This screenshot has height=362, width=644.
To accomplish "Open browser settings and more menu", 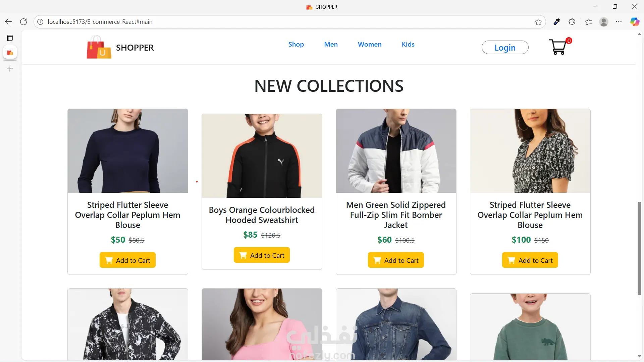I will point(619,22).
